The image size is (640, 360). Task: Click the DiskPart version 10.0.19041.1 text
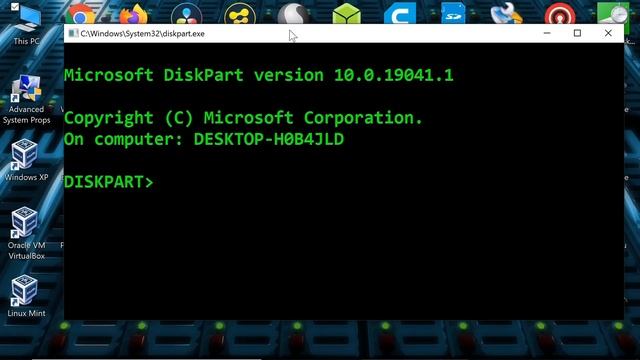coord(258,75)
